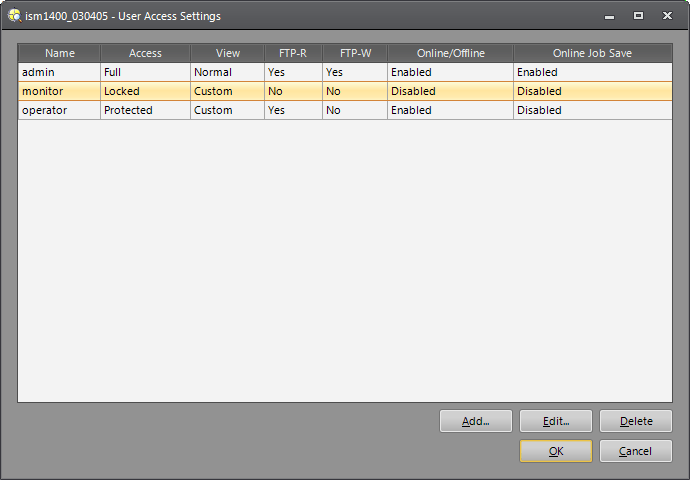Sort by the Access column header
This screenshot has height=480, width=690.
tap(145, 53)
